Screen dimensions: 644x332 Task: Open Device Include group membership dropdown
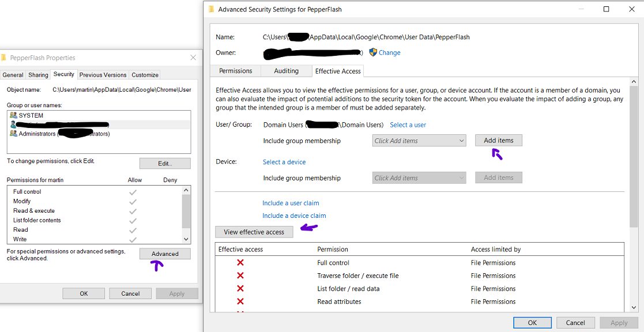(x=419, y=178)
